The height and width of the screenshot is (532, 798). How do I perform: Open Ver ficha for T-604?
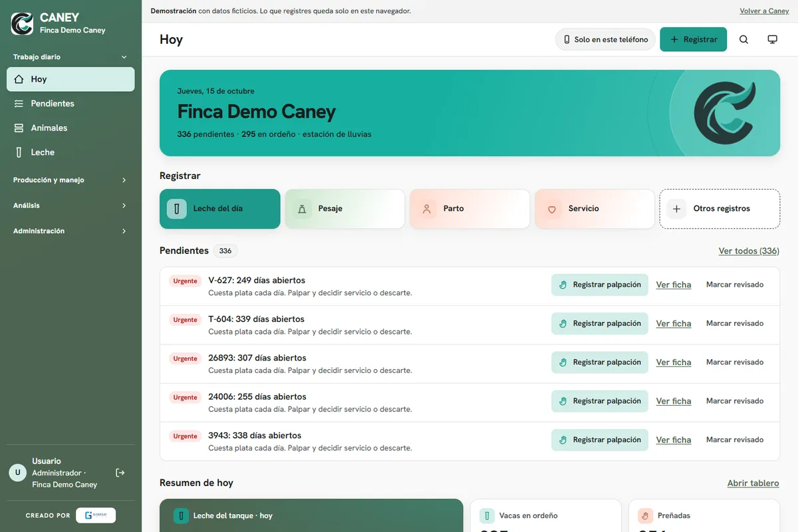pos(674,324)
